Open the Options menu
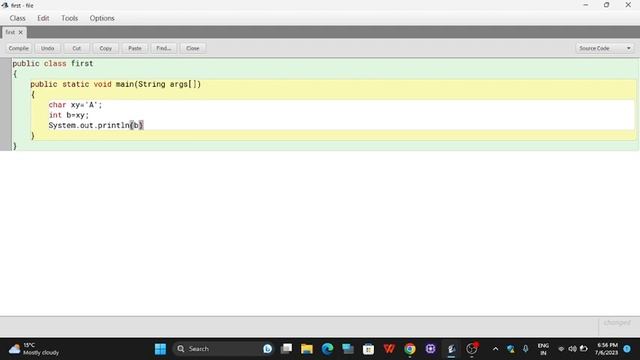The image size is (640, 360). [102, 18]
